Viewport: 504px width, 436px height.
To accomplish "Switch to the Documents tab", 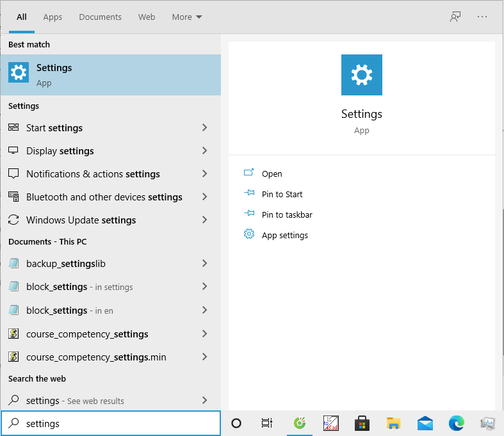I will pyautogui.click(x=100, y=17).
